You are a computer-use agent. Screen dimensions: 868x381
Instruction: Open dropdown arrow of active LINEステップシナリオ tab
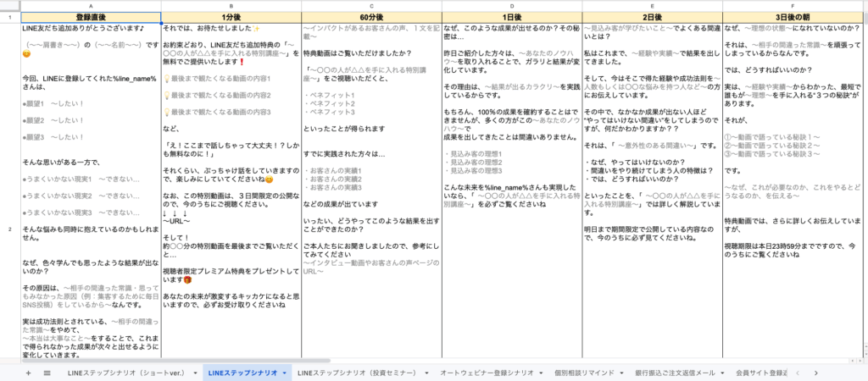tap(284, 373)
